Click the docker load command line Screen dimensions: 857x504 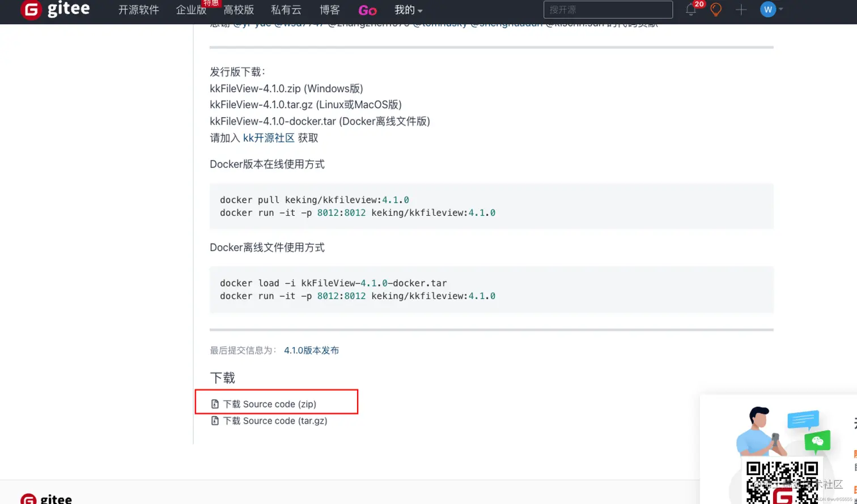pyautogui.click(x=333, y=283)
